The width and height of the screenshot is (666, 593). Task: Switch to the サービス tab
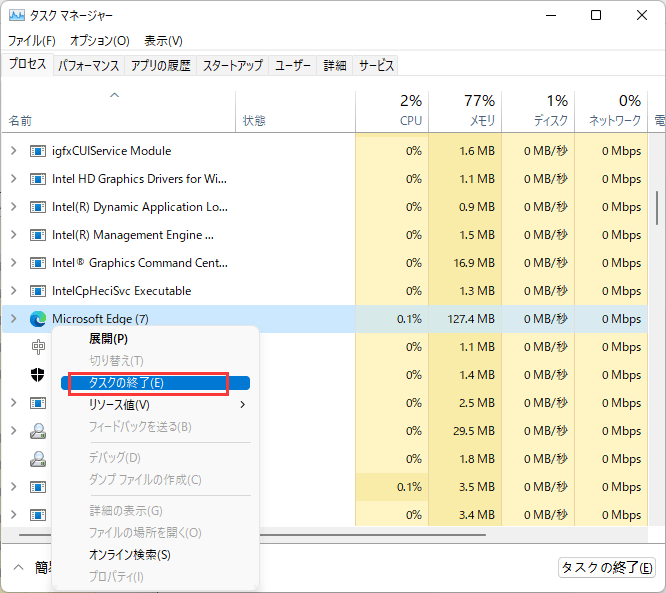pos(376,65)
